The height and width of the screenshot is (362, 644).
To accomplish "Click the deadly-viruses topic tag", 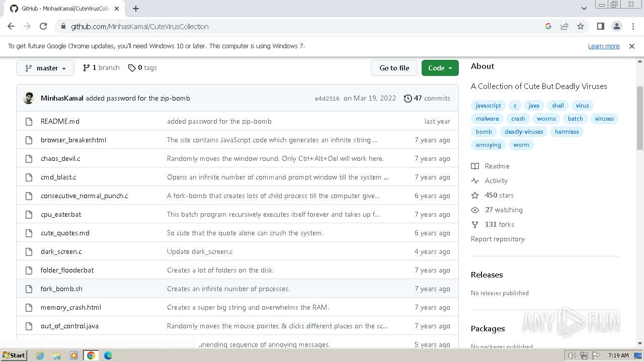I will point(524,132).
